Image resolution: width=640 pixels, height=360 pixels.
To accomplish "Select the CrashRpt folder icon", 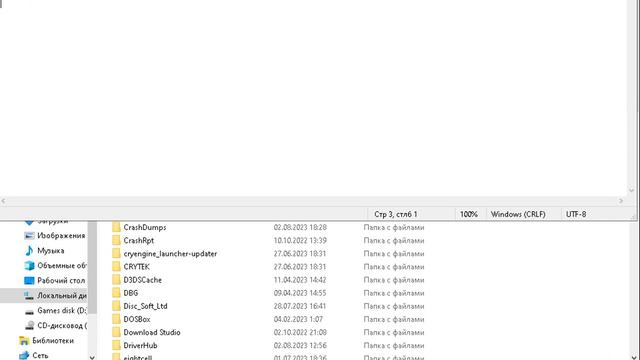I will click(116, 240).
